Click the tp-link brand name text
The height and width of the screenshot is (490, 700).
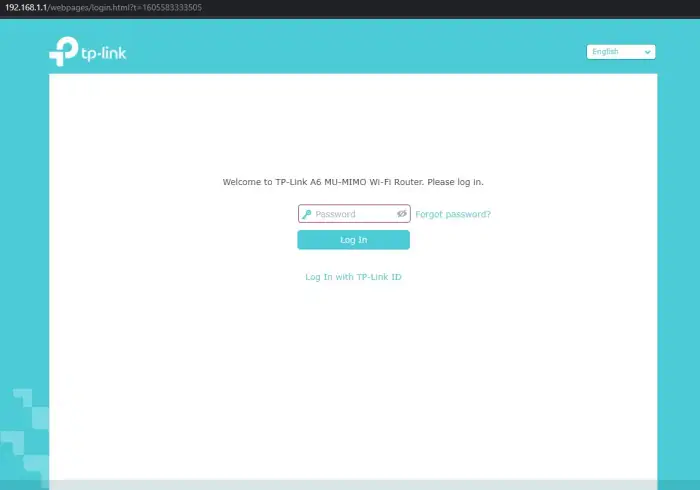click(x=103, y=52)
